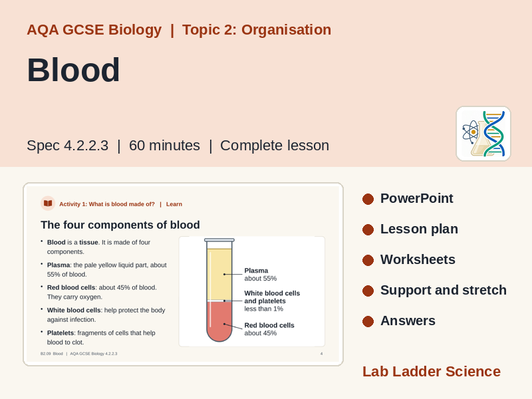Image resolution: width=532 pixels, height=399 pixels.
Task: Open the slide preview thumbnail
Action: point(184,274)
